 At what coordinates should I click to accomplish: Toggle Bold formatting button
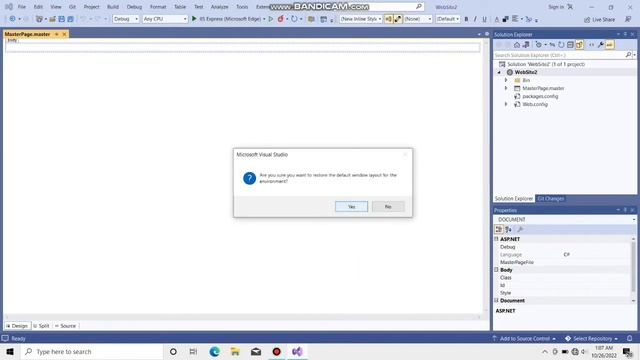[466, 19]
